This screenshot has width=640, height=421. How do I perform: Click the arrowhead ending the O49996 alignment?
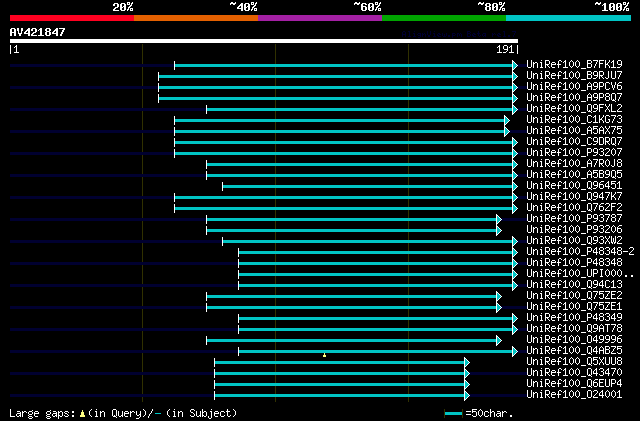[499, 341]
